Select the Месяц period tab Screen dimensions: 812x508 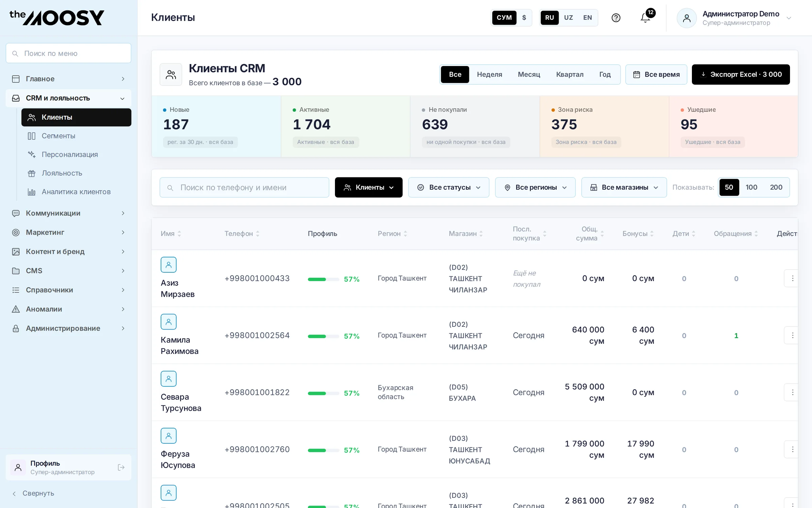[x=529, y=75]
